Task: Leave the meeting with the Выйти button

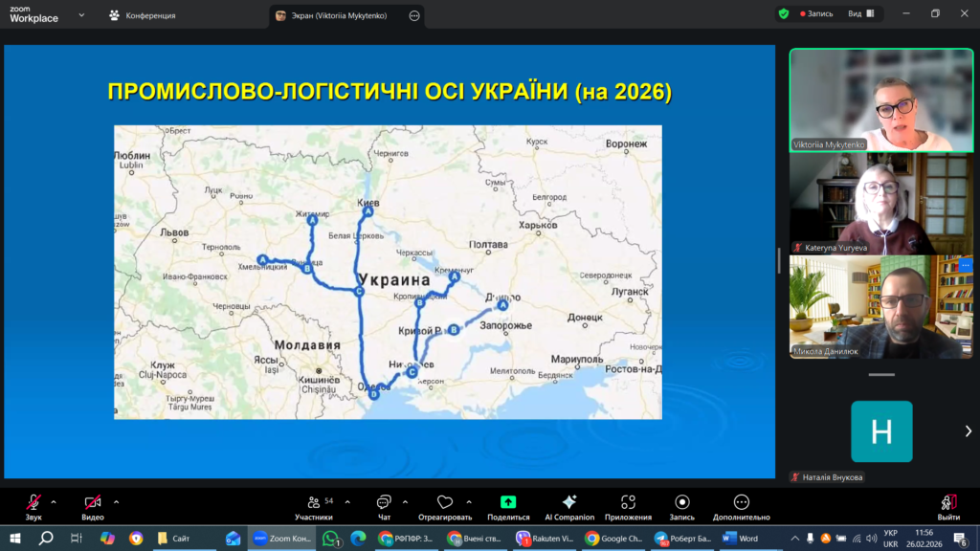Action: tap(948, 502)
